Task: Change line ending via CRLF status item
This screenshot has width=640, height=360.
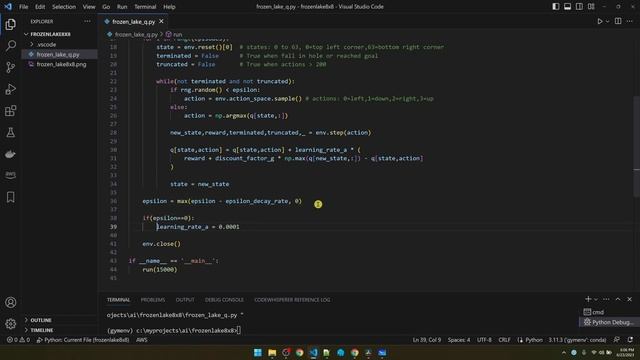Action: 504,340
